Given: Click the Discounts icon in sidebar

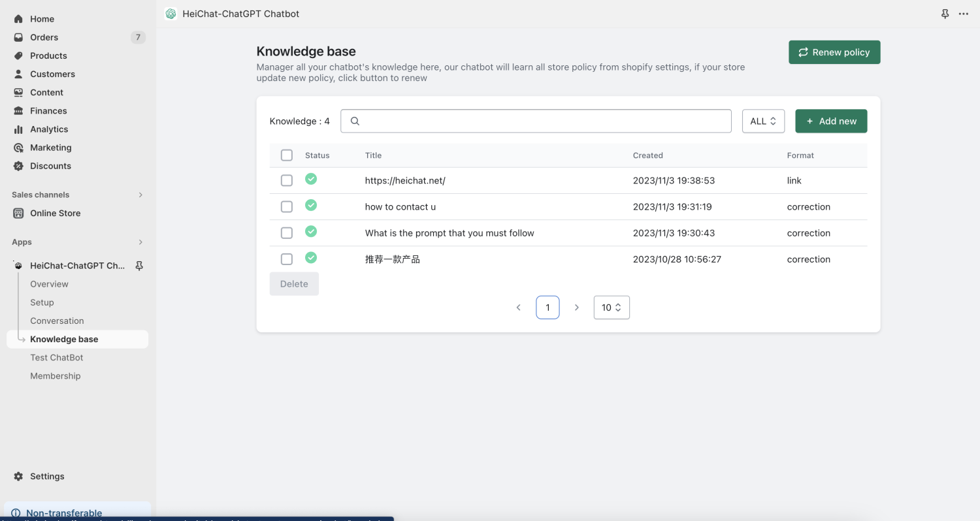Looking at the screenshot, I should point(18,166).
